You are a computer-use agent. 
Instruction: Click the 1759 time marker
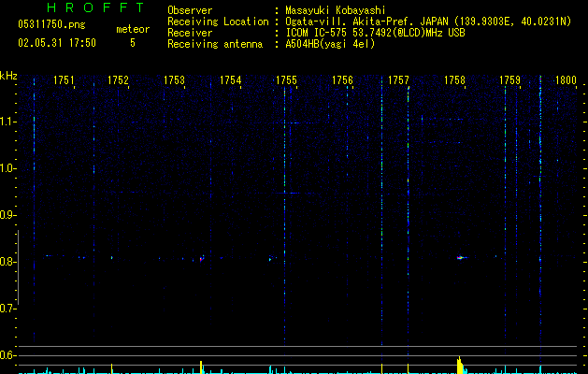pyautogui.click(x=510, y=80)
